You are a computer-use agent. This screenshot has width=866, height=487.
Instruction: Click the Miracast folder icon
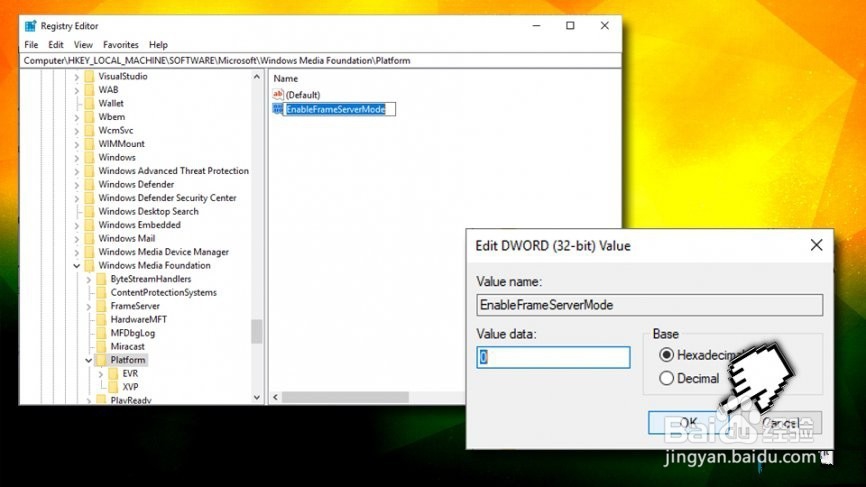(x=102, y=347)
